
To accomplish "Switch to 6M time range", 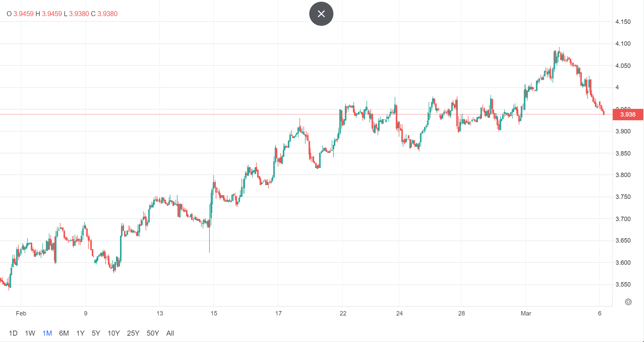I will click(x=64, y=333).
